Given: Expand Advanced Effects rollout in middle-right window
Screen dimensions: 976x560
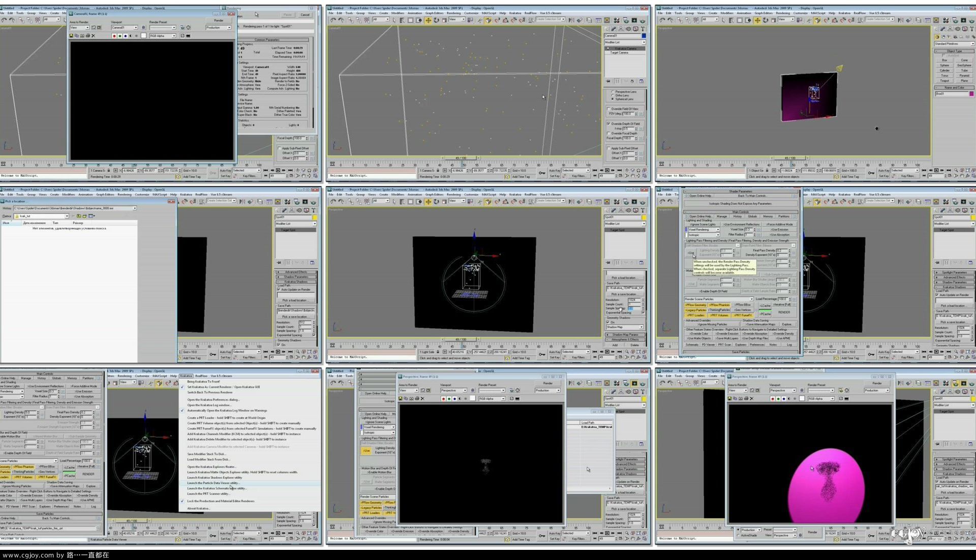Looking at the screenshot, I should [954, 277].
